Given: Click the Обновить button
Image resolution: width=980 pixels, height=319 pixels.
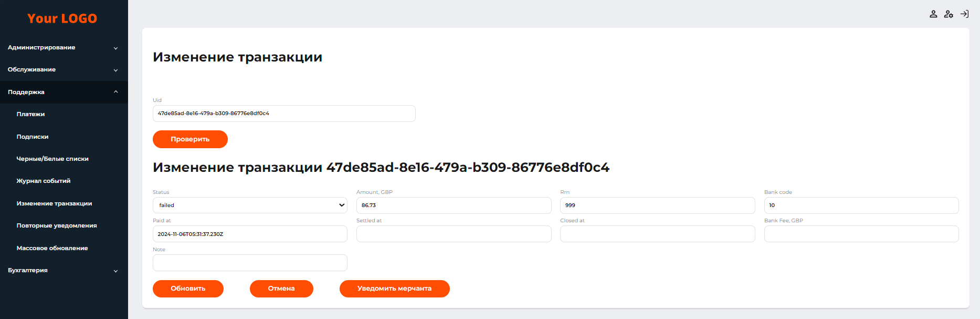Looking at the screenshot, I should (x=188, y=289).
